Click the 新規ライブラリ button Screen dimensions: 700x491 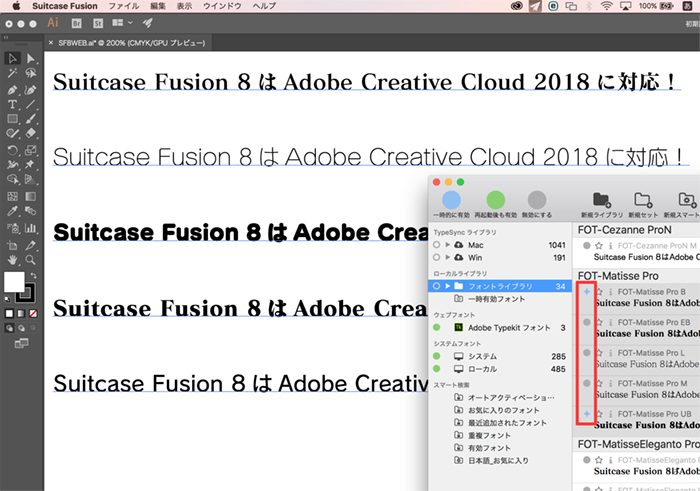tap(602, 200)
